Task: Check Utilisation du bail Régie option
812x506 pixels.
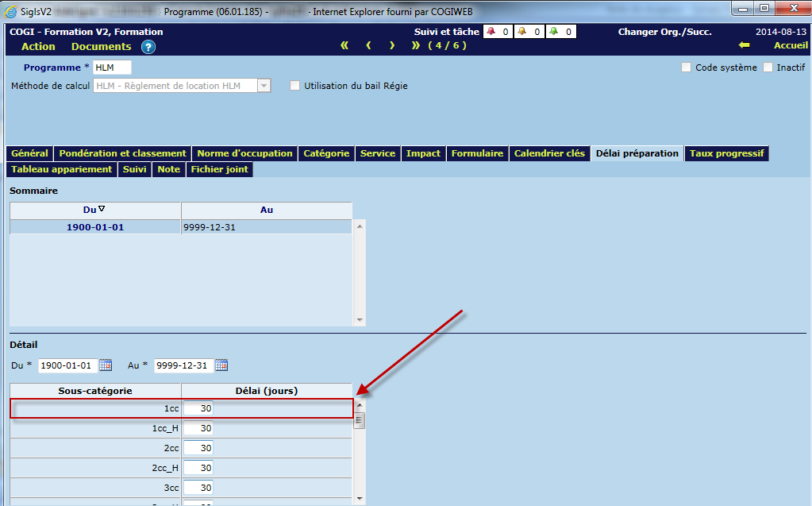Action: coord(295,86)
